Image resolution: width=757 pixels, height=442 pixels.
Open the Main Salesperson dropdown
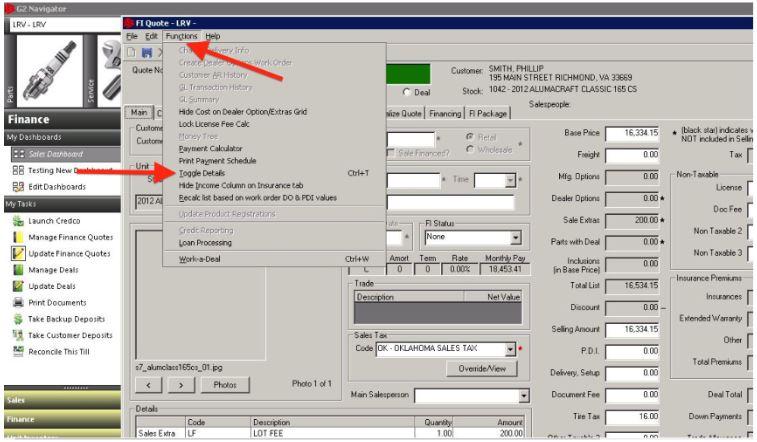tap(523, 396)
